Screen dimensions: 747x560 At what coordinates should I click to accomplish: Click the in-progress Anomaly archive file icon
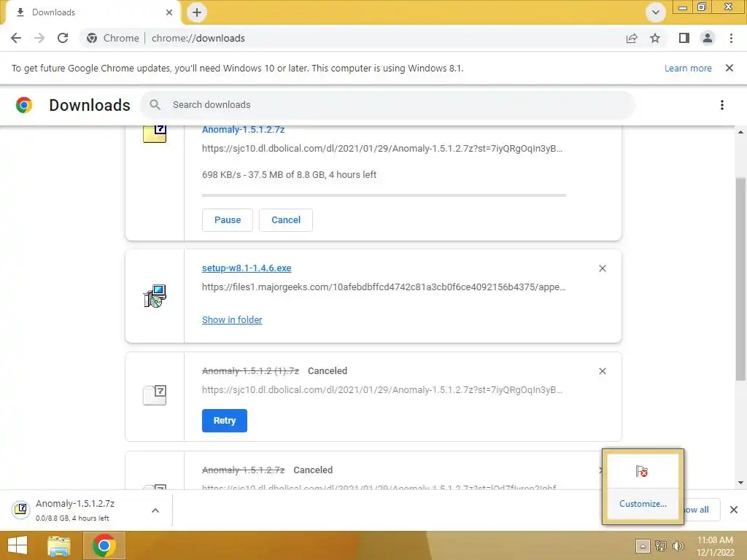155,134
